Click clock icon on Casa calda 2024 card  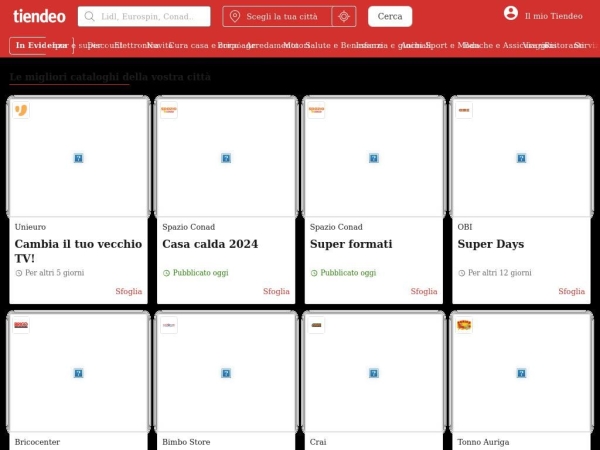[x=166, y=273]
